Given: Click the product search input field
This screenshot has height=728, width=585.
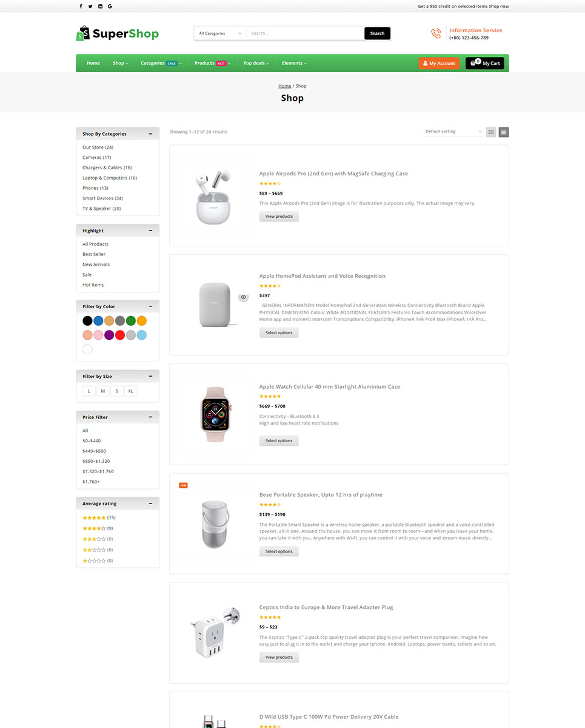Looking at the screenshot, I should point(305,33).
